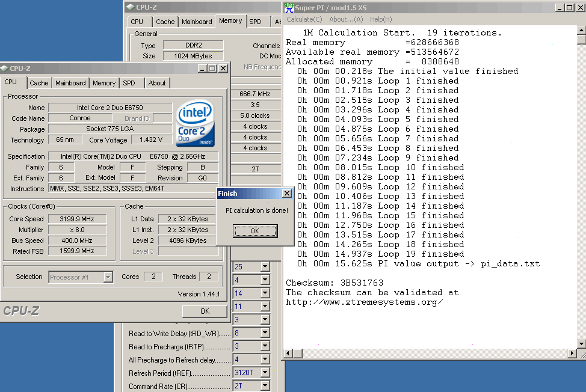
Task: Click the Revision value G0
Action: [x=203, y=178]
